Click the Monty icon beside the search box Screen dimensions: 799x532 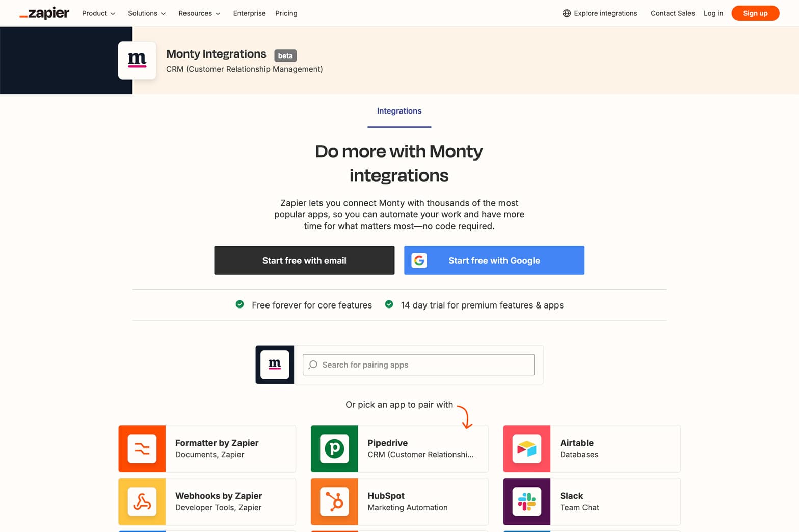(275, 365)
